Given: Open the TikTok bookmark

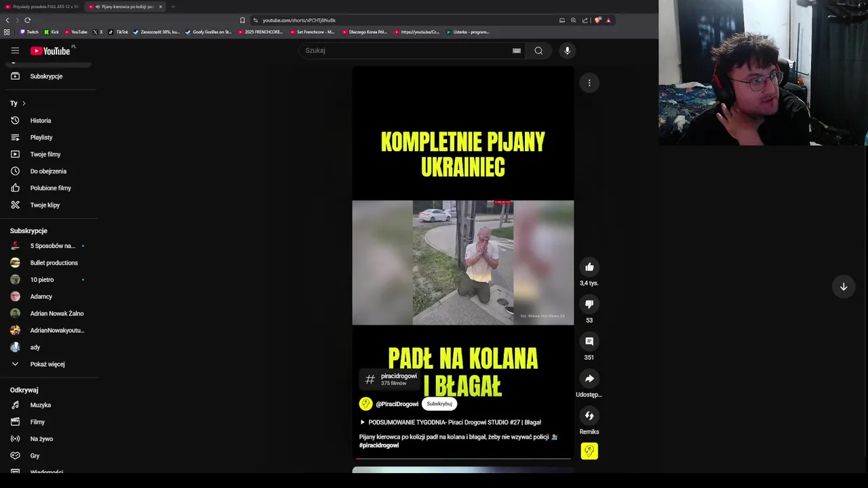Looking at the screenshot, I should point(118,32).
